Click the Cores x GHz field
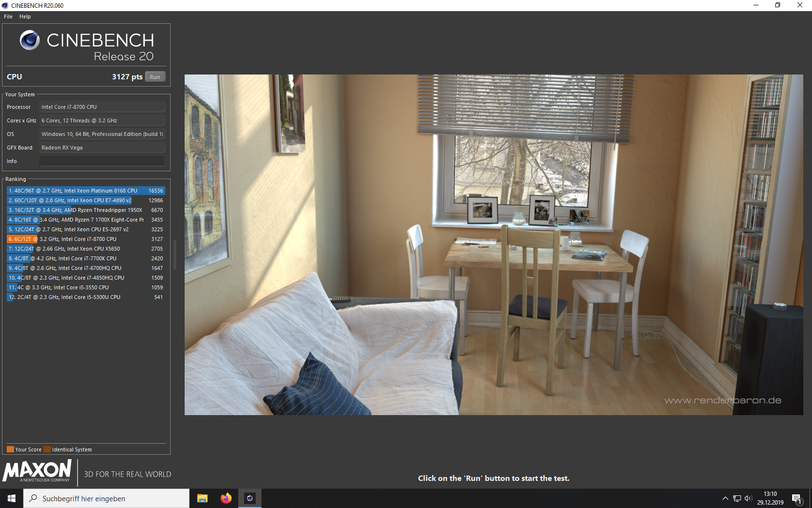Screen dimensions: 812x508 click(102, 120)
